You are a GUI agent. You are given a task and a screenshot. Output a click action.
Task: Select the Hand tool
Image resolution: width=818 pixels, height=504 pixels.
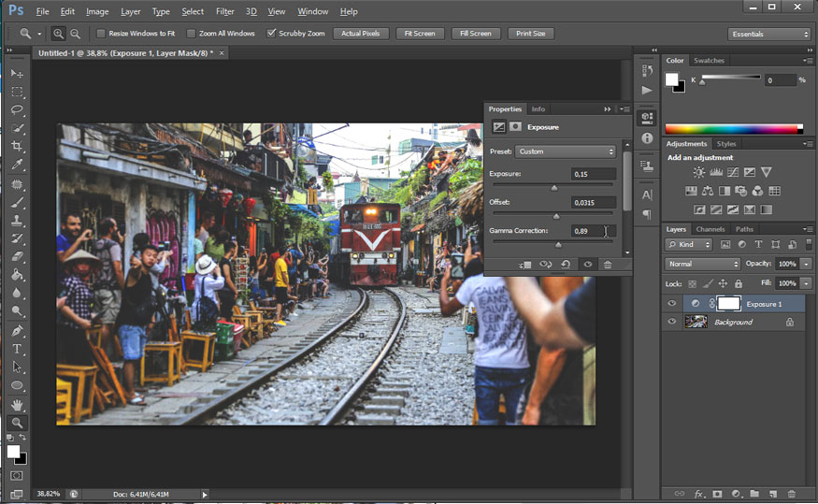17,405
